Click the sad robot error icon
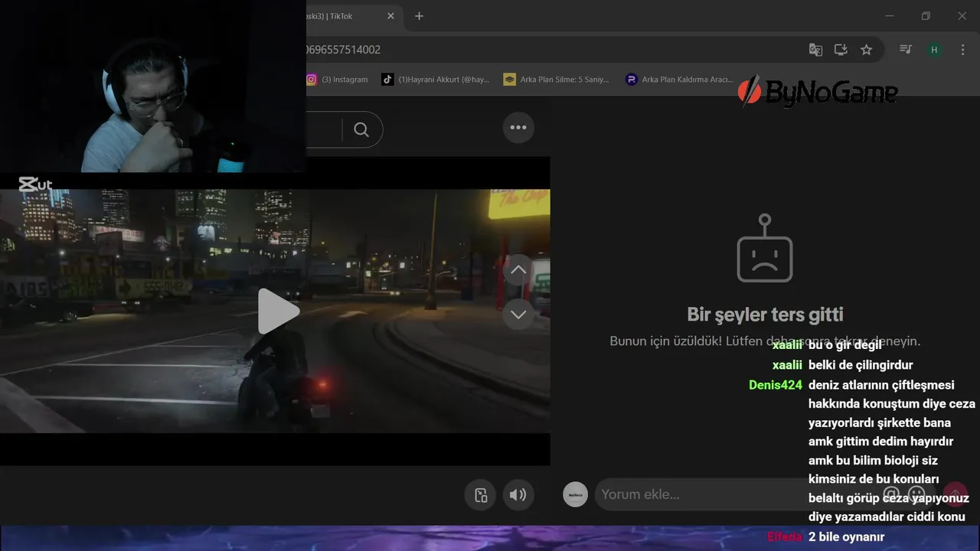The image size is (980, 551). (x=765, y=248)
